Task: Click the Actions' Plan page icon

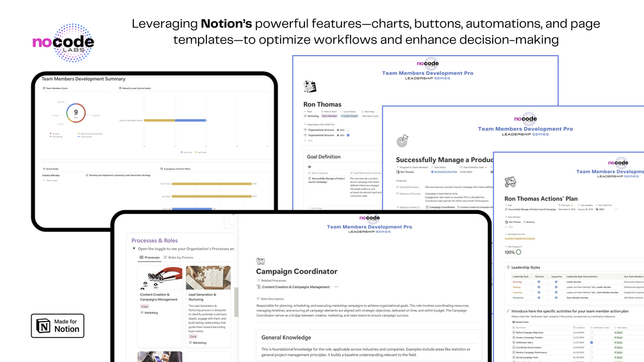Action: click(x=510, y=181)
